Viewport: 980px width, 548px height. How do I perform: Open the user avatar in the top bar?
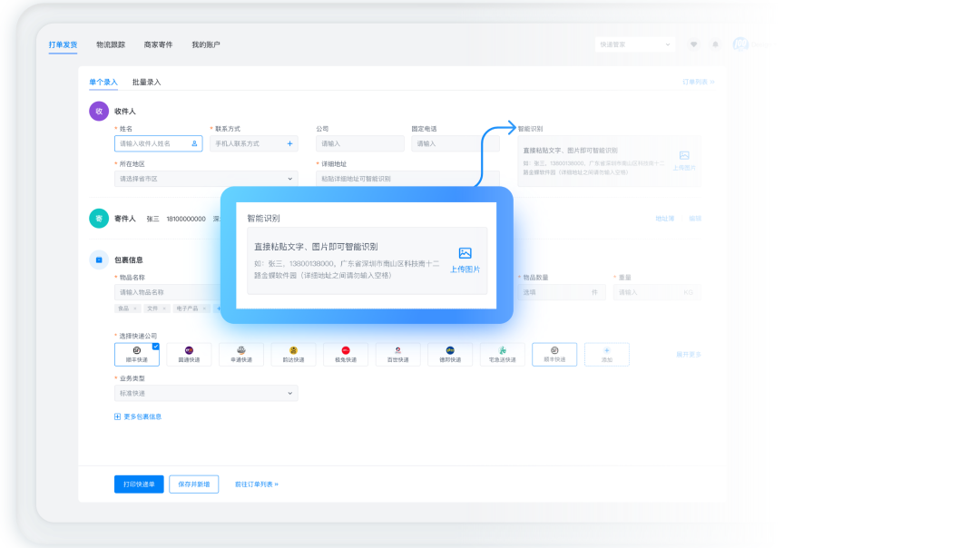pos(740,44)
